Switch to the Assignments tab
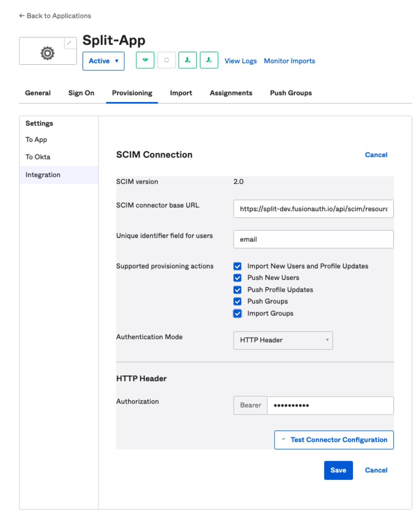The height and width of the screenshot is (515, 420). tap(231, 93)
